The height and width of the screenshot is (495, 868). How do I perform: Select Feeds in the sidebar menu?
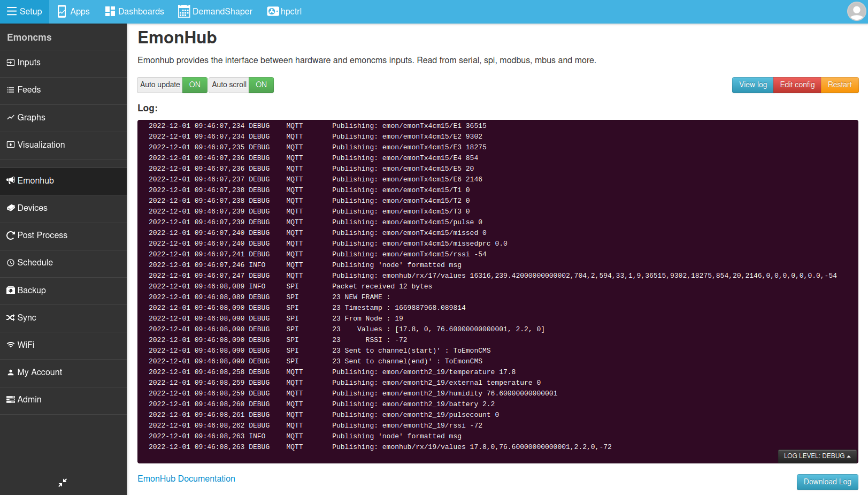pos(29,89)
